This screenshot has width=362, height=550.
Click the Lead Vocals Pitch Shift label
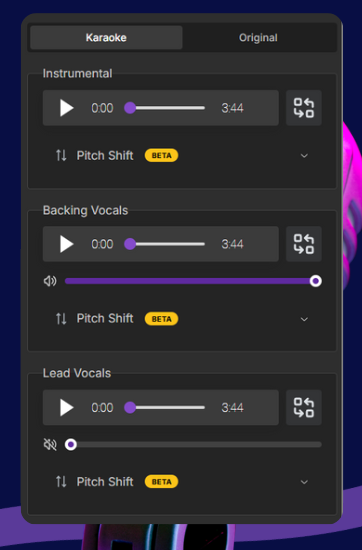(105, 482)
